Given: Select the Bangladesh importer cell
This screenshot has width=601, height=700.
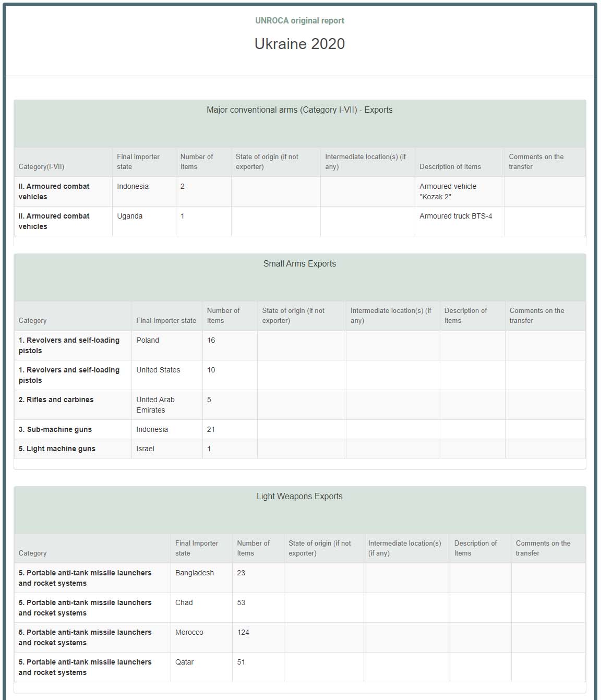Looking at the screenshot, I should [x=195, y=573].
